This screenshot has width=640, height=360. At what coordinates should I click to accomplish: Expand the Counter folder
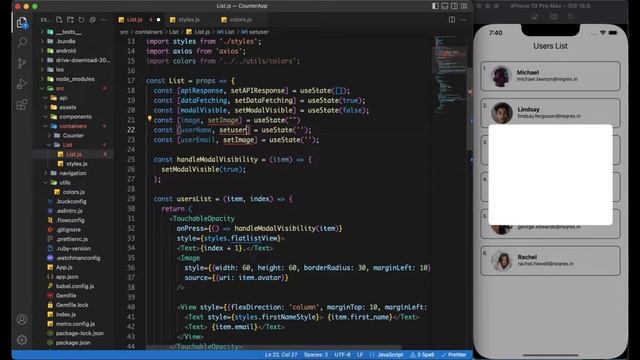pyautogui.click(x=72, y=136)
